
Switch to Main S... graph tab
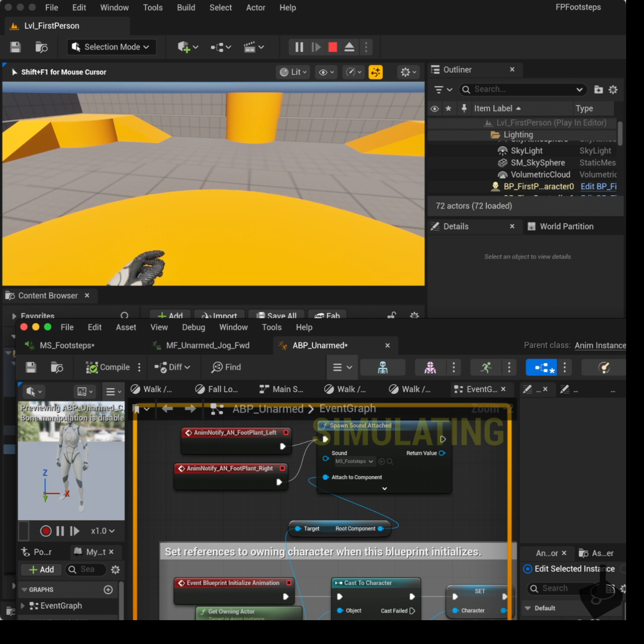tap(281, 389)
